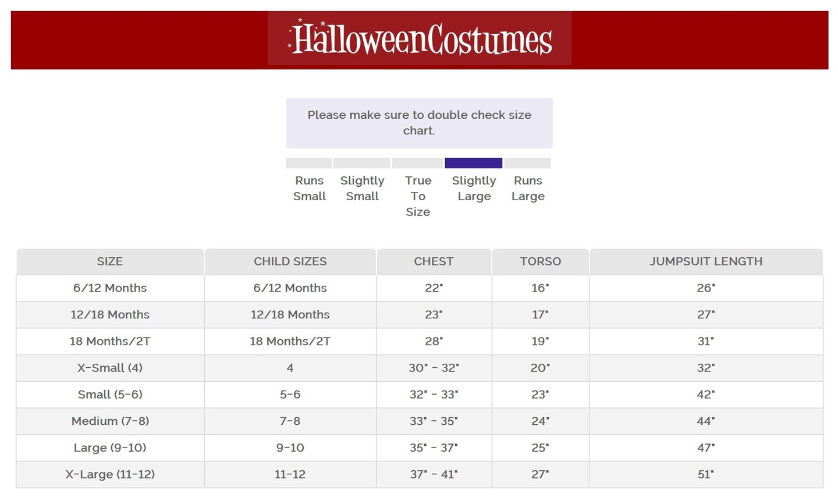Screen dimensions: 838x504
Task: Click the CHILD SIZES column header
Action: pyautogui.click(x=290, y=261)
